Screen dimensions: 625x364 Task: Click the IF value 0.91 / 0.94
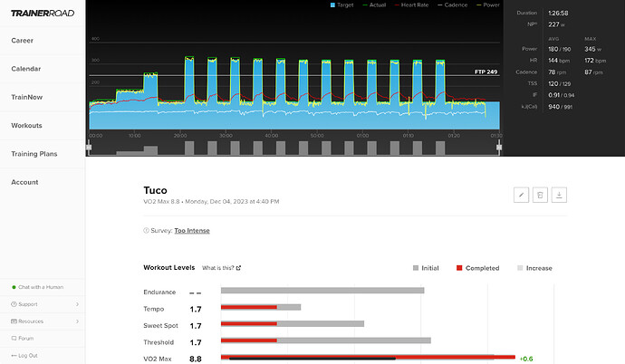(562, 95)
